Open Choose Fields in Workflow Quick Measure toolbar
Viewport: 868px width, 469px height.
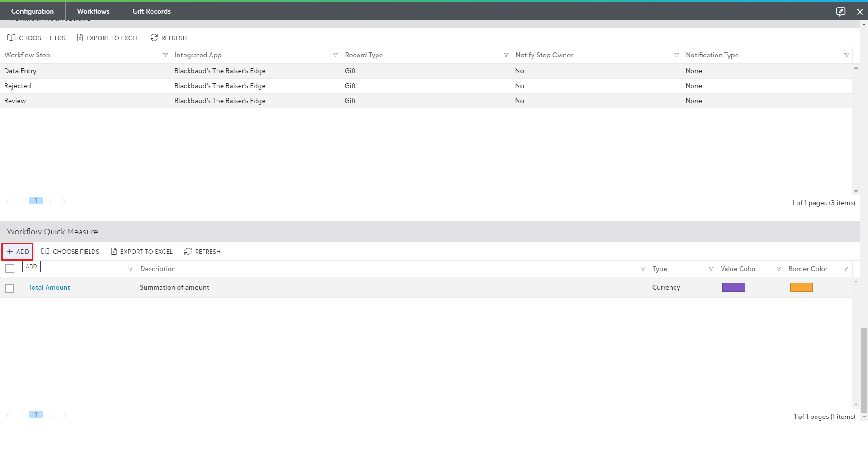pyautogui.click(x=70, y=252)
